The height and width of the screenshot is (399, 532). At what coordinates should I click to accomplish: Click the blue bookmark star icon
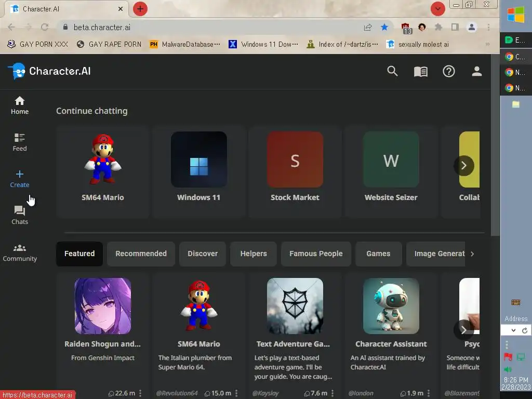(x=384, y=27)
